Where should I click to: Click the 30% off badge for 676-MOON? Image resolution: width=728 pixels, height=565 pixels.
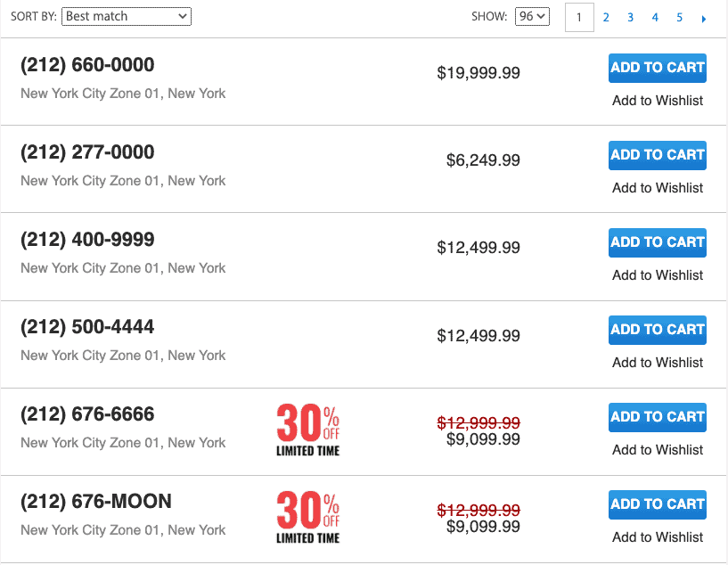coord(307,517)
